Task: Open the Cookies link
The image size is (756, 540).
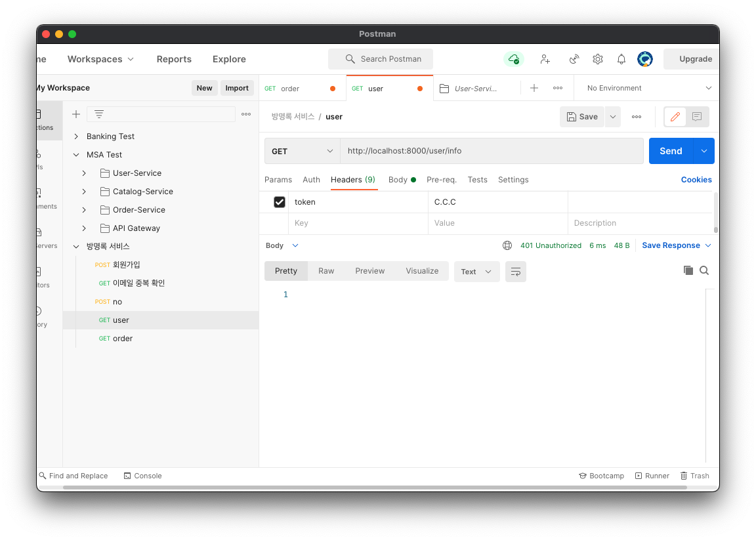Action: (696, 179)
